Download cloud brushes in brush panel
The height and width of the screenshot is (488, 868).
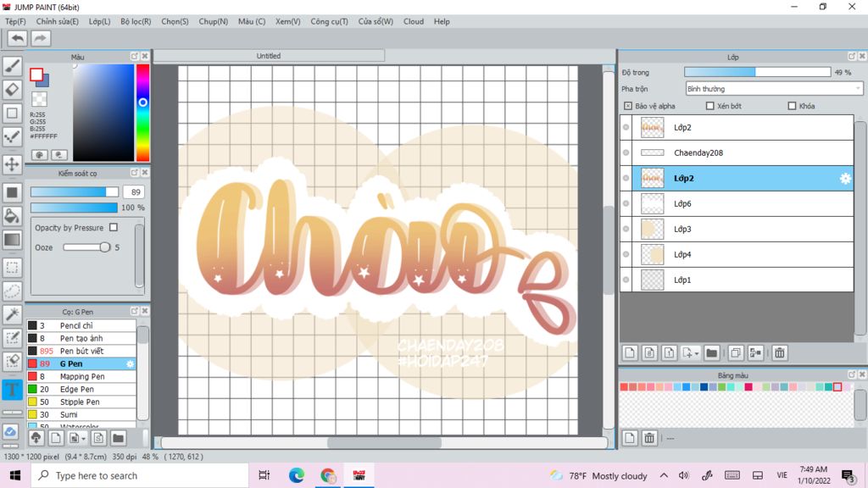coord(36,438)
